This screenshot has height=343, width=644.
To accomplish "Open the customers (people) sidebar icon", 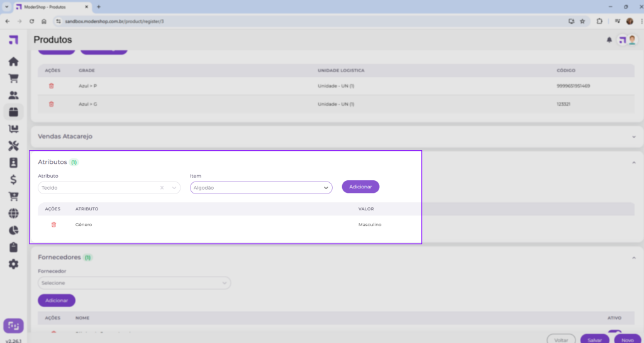I will click(13, 95).
